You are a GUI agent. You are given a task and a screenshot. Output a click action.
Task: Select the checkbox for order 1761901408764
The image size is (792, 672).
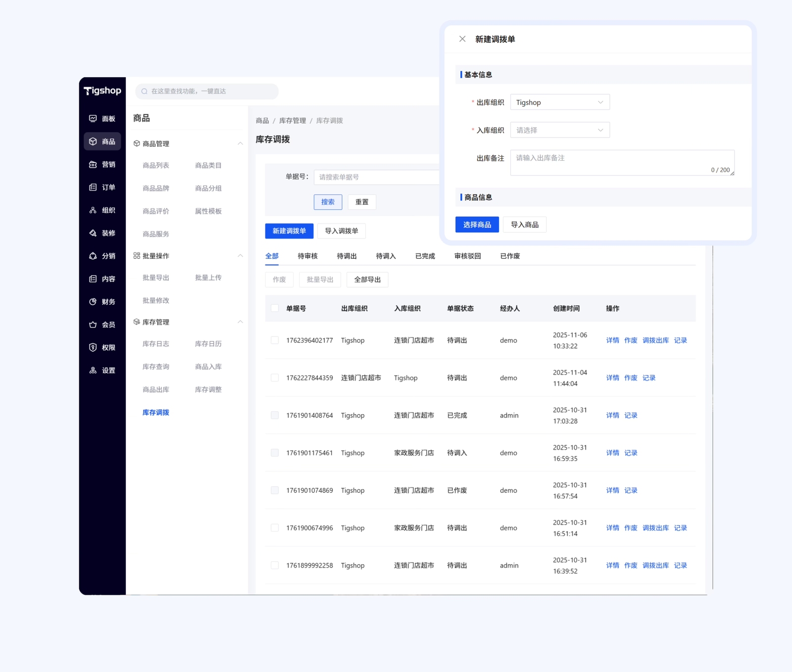(275, 415)
